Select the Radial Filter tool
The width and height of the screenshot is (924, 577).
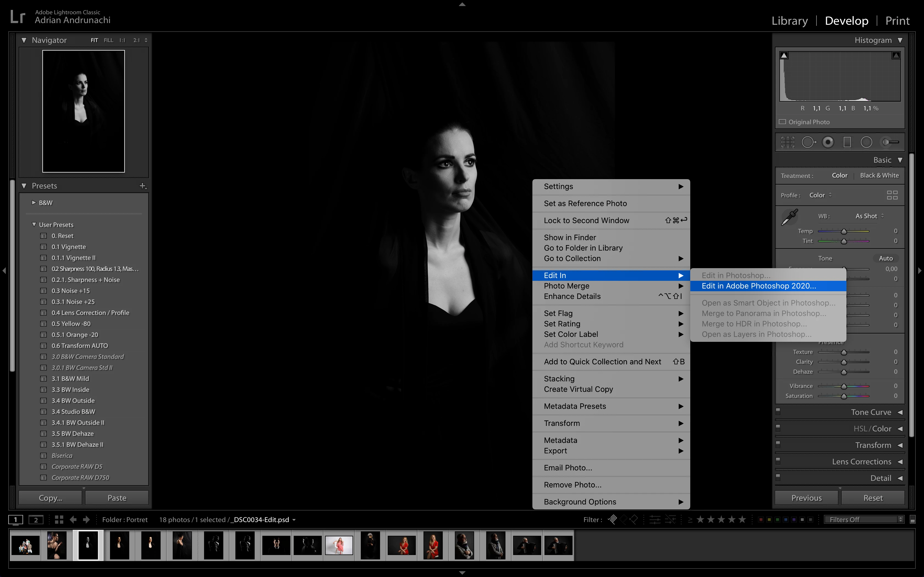(x=866, y=142)
